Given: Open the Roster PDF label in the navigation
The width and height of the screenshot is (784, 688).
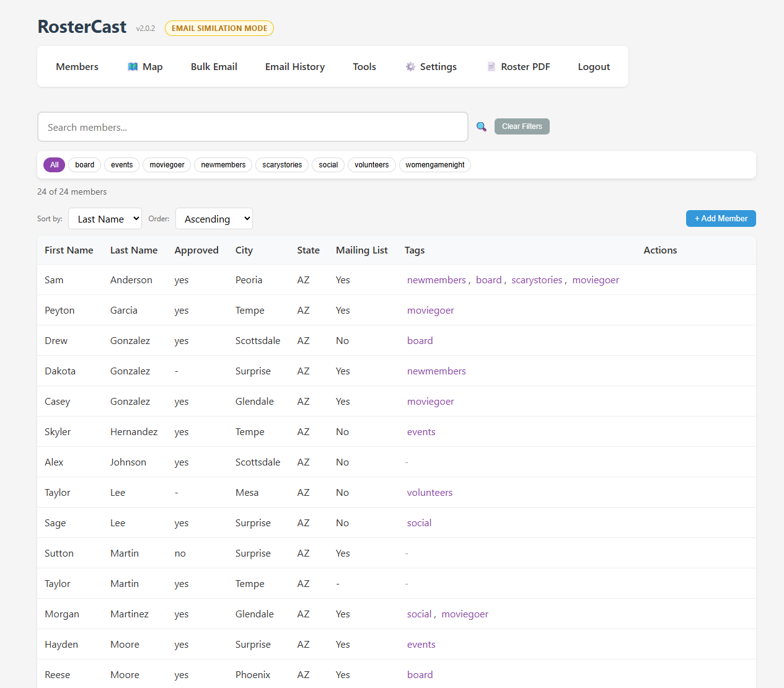Looking at the screenshot, I should click(x=526, y=66).
